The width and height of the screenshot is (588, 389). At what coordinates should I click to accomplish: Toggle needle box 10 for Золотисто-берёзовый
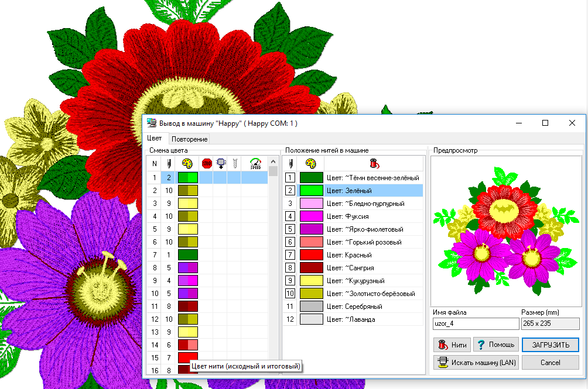point(290,294)
